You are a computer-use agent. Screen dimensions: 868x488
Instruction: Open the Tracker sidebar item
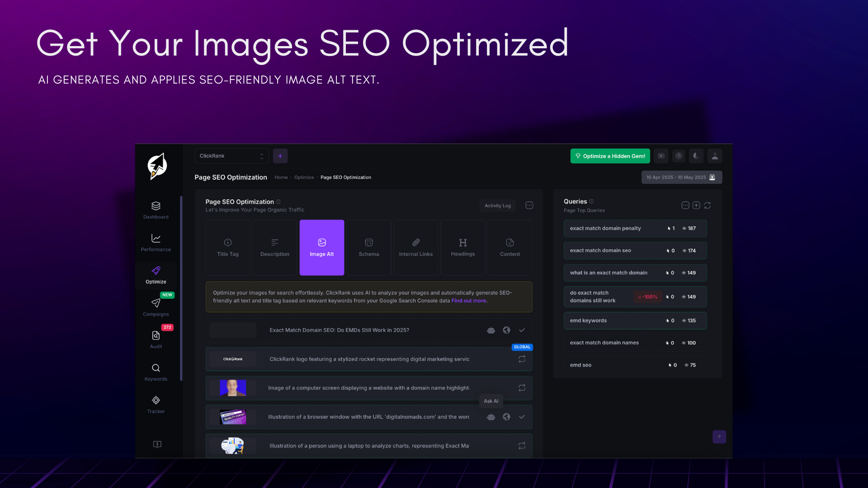(156, 405)
